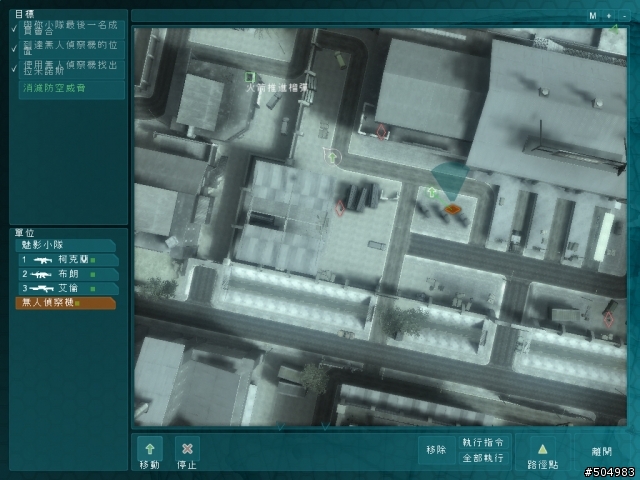Click the green arrow next to drone marker
The image size is (640, 480).
point(432,192)
